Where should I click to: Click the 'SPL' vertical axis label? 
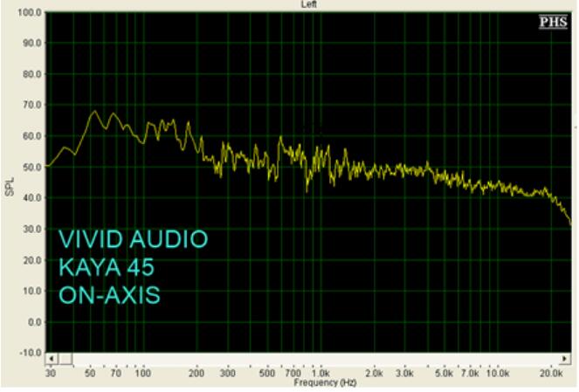click(10, 187)
